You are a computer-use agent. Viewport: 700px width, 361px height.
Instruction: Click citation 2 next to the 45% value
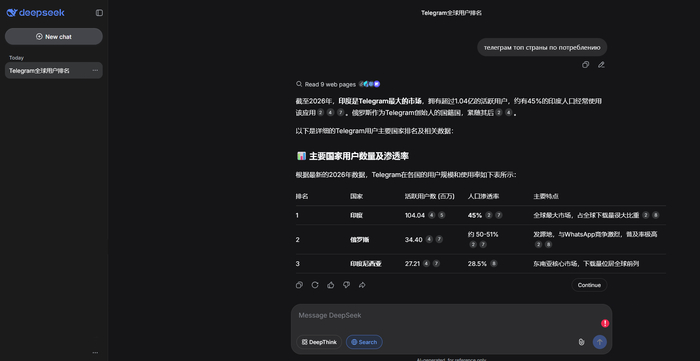click(488, 215)
